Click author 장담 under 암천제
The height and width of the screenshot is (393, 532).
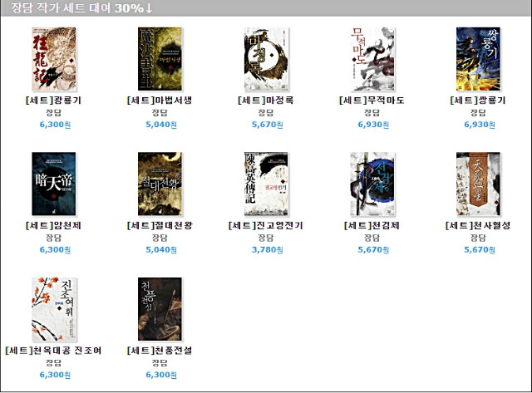tap(53, 238)
